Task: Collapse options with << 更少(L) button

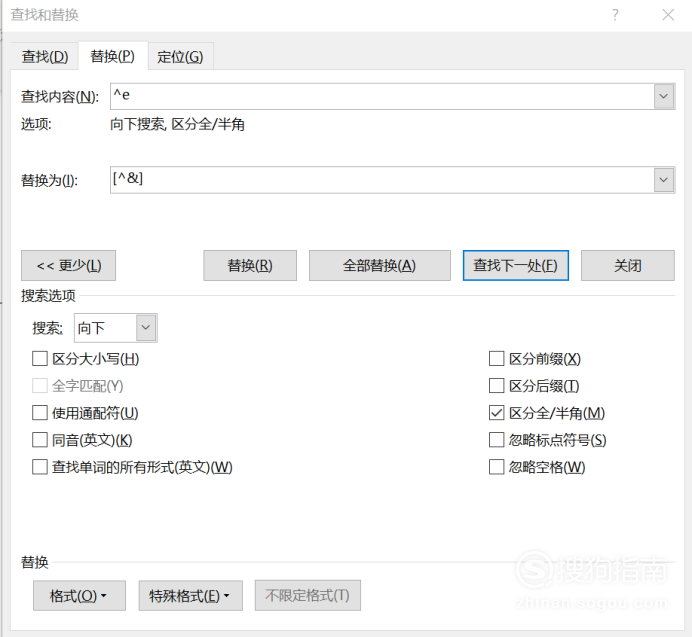Action: [68, 265]
